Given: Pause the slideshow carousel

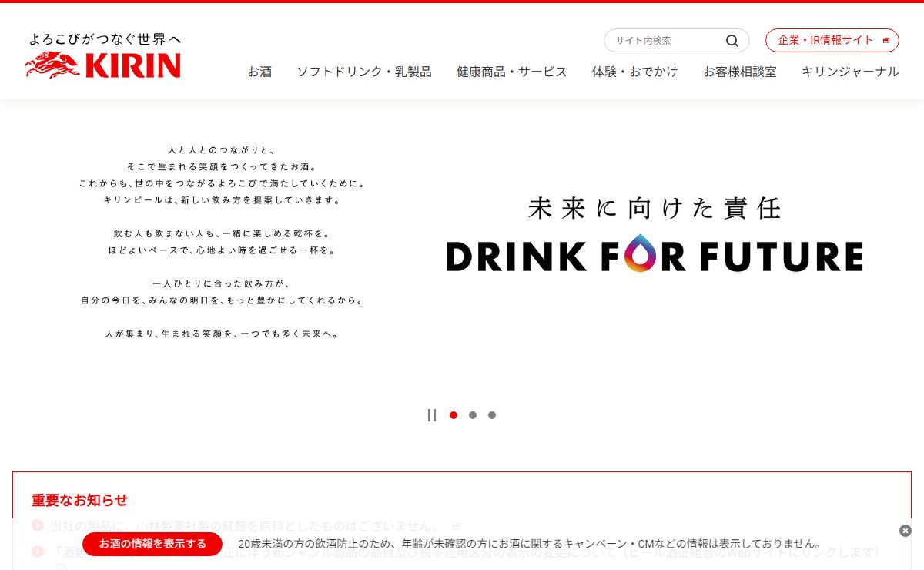Looking at the screenshot, I should 432,415.
